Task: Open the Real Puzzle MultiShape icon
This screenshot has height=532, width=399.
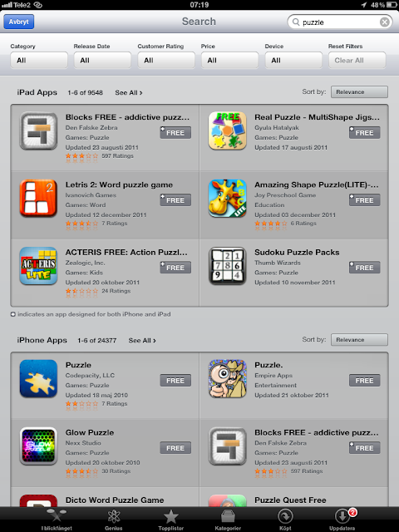Action: pos(227,131)
